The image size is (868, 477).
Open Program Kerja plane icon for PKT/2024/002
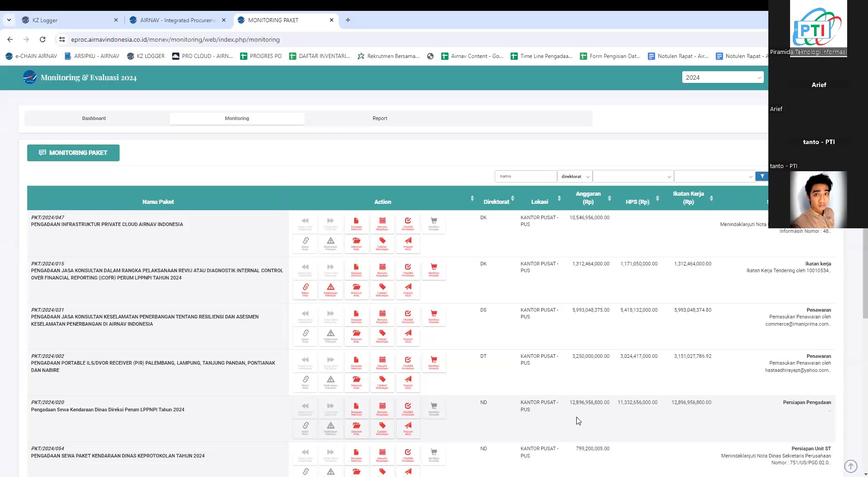(408, 381)
